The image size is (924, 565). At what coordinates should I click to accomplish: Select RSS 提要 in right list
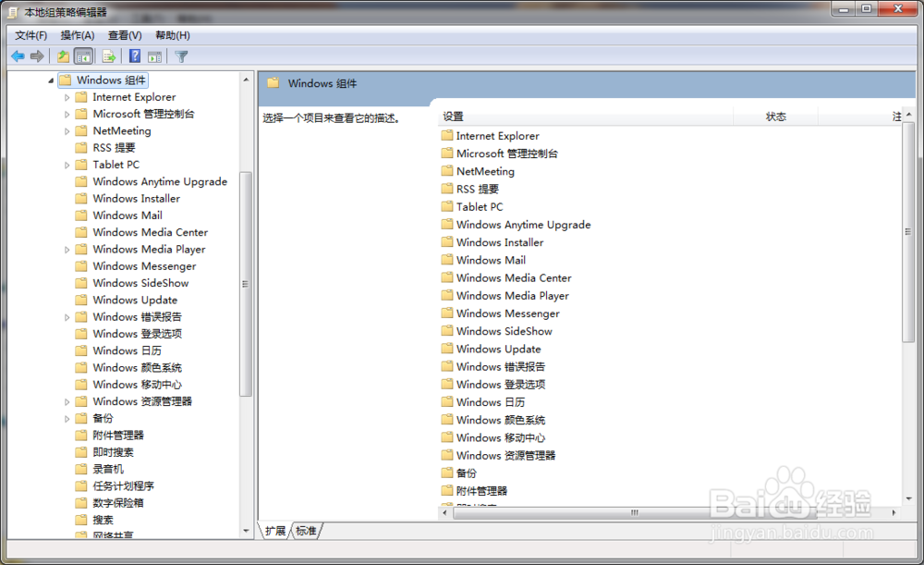tap(478, 190)
